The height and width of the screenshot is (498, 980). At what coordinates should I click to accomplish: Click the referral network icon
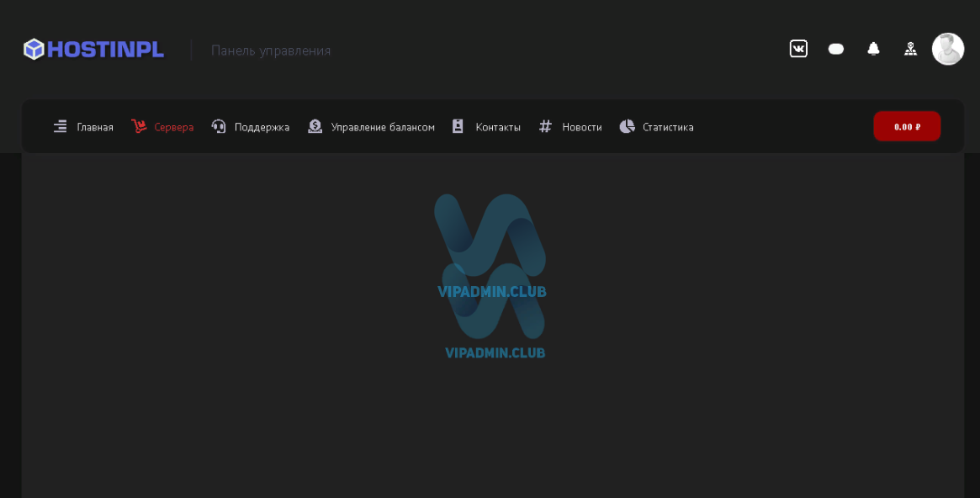tap(911, 49)
